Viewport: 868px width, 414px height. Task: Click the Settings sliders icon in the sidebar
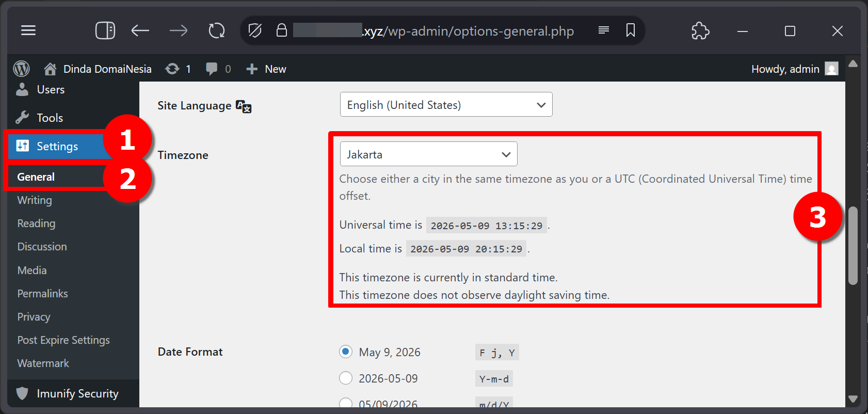tap(22, 146)
